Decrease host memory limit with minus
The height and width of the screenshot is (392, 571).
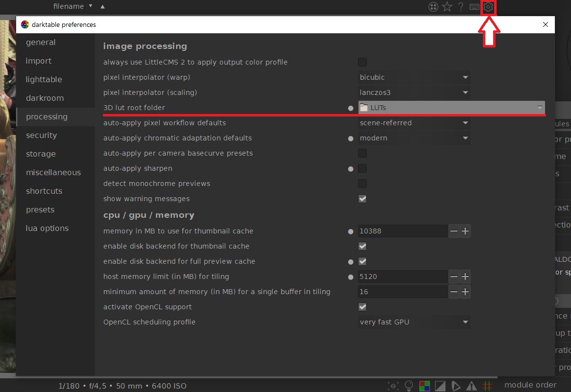coord(454,277)
